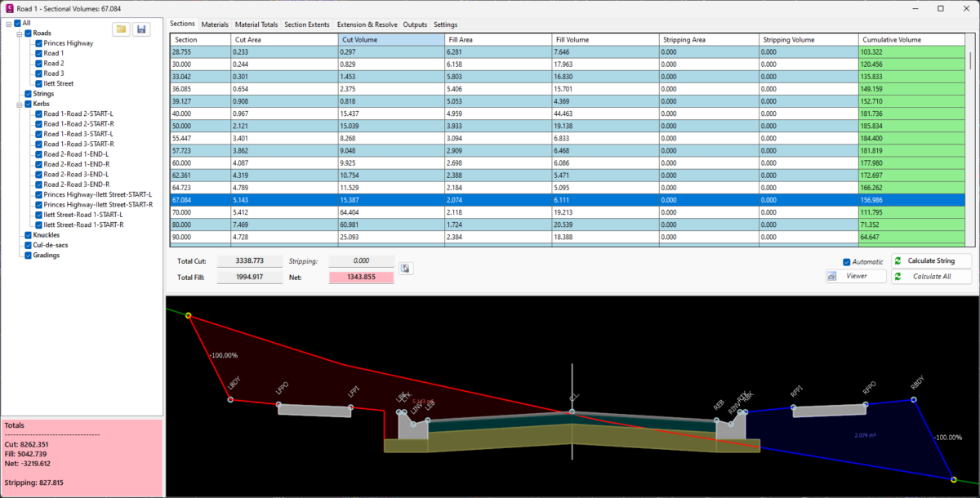Sort by the Section column header
This screenshot has width=980, height=498.
pyautogui.click(x=201, y=39)
